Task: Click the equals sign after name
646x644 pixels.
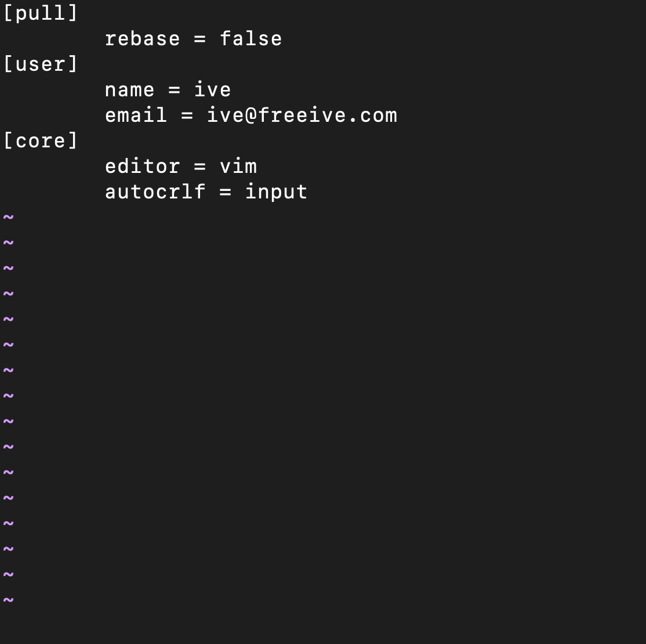Action: pos(175,91)
